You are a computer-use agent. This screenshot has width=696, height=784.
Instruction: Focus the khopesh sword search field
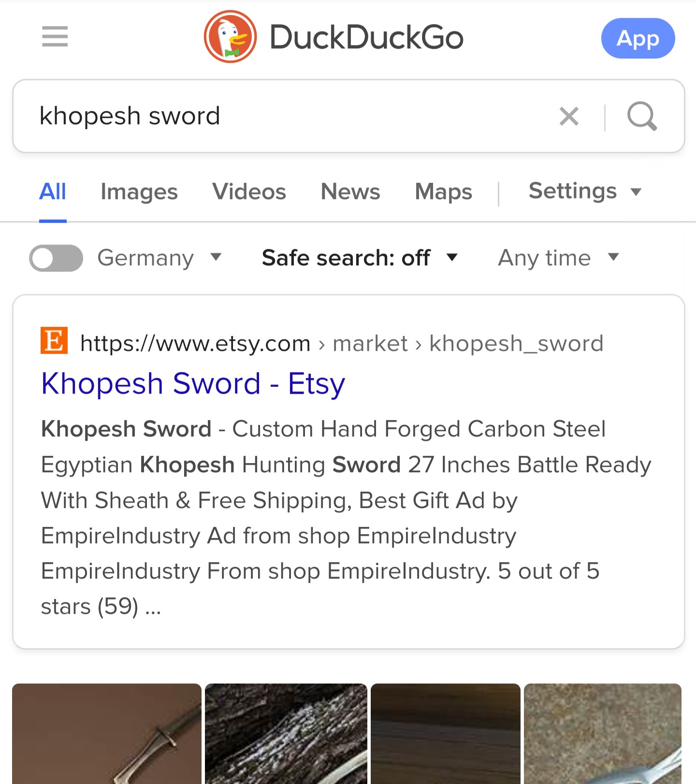coord(290,116)
